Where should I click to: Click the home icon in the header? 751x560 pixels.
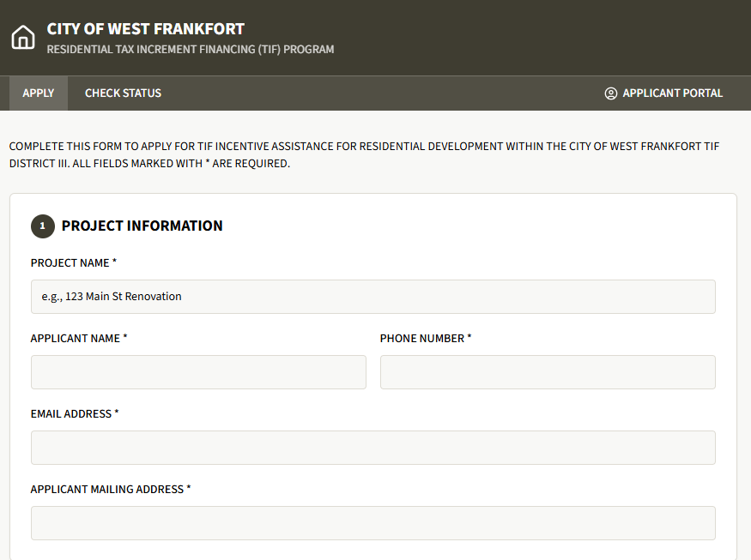pos(22,36)
